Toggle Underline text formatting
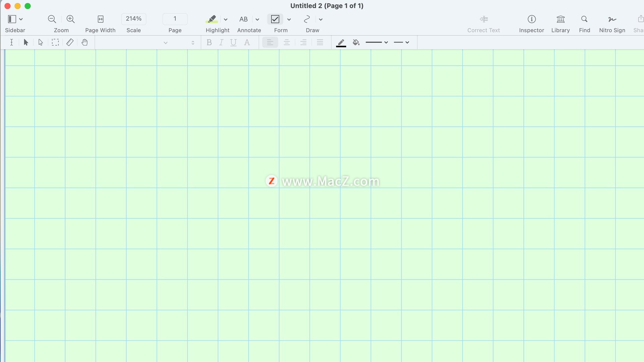This screenshot has height=362, width=644. pos(233,42)
